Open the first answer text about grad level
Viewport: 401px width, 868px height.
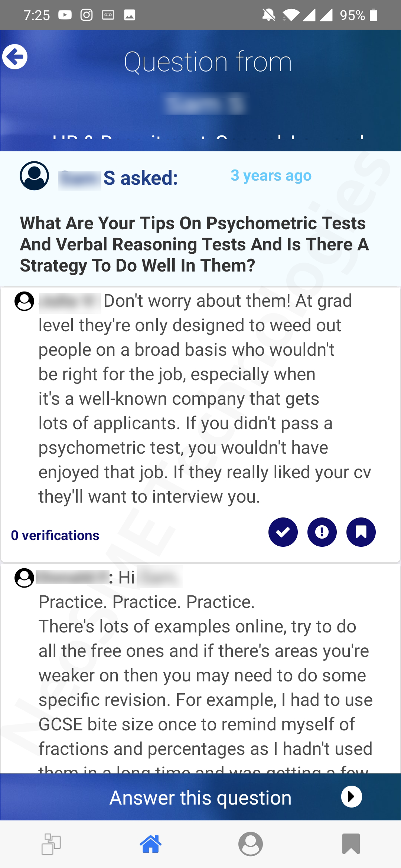[x=204, y=399]
